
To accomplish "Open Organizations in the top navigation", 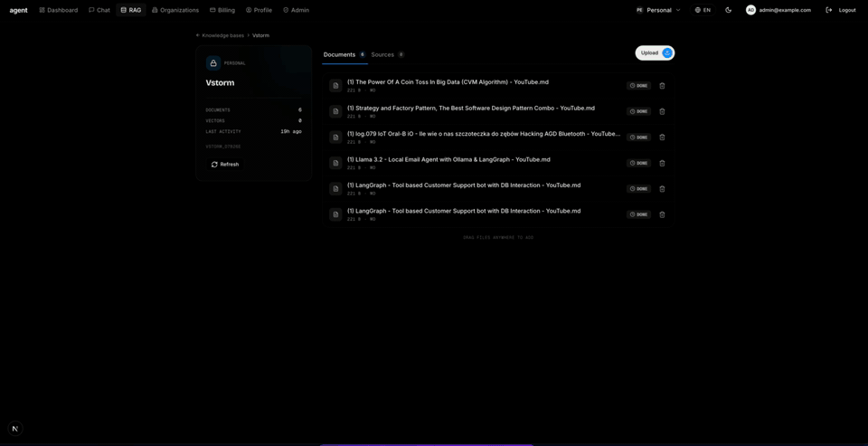I will click(x=175, y=10).
